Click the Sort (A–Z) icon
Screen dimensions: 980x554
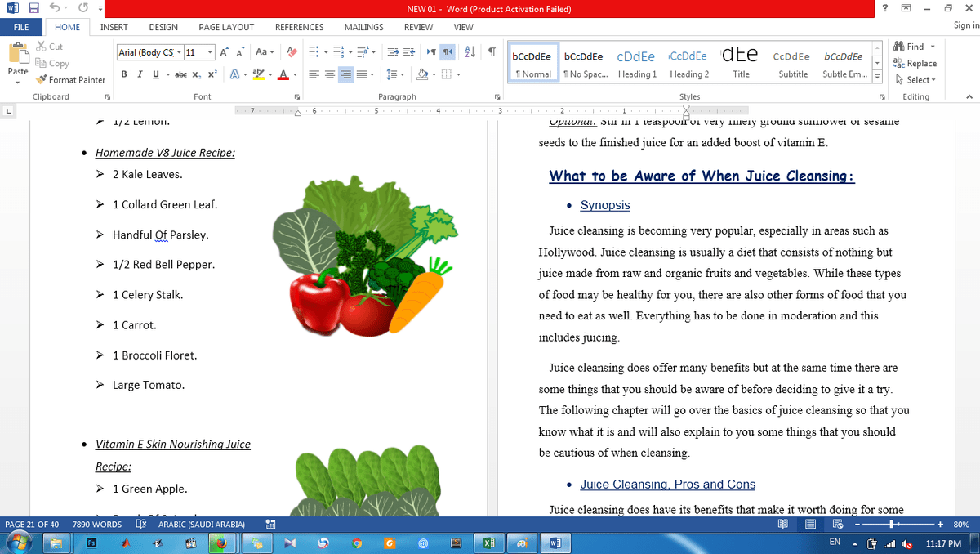pos(470,52)
